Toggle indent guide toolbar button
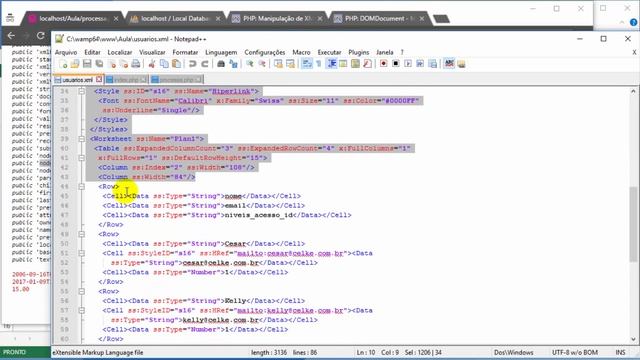The height and width of the screenshot is (360, 640). click(x=331, y=64)
